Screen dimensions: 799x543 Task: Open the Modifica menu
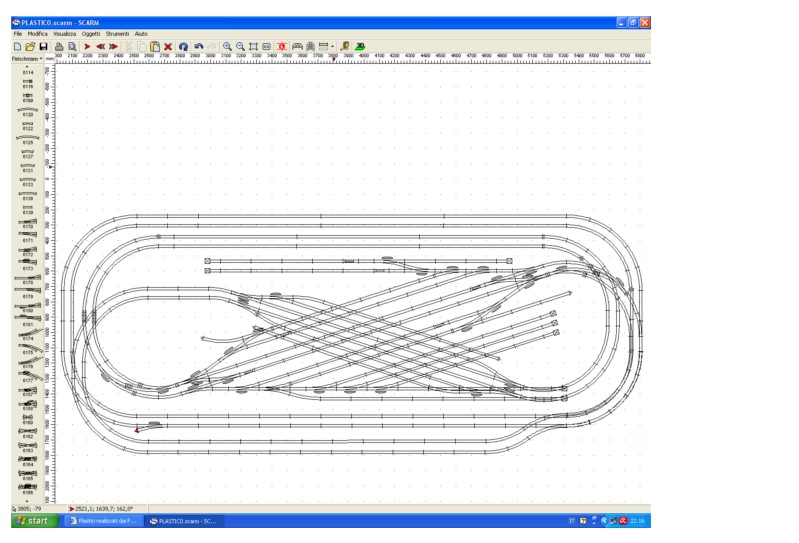point(37,34)
